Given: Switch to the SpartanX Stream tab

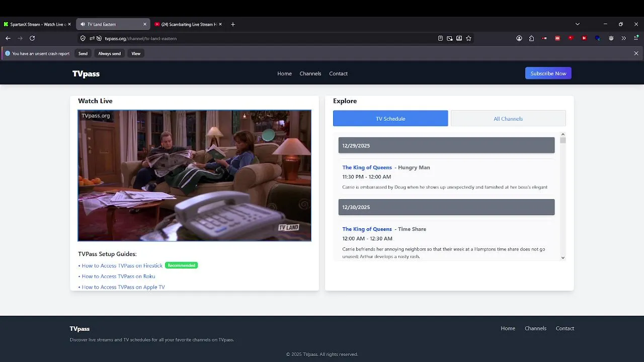Looking at the screenshot, I should click(38, 24).
